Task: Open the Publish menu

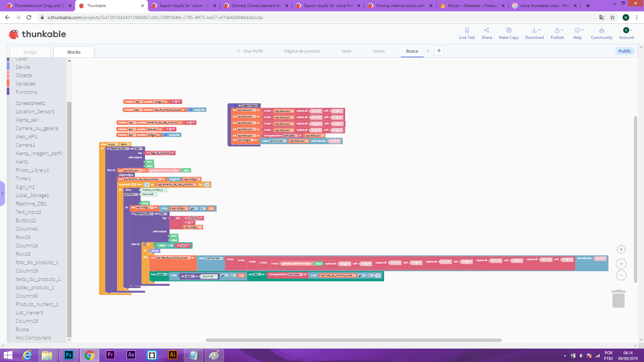Action: point(557,33)
